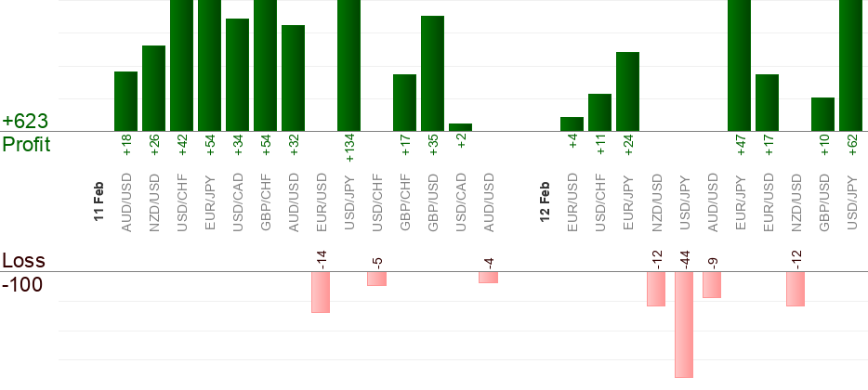This screenshot has width=868, height=390.
Task: Click the green +134 USD/JPY profit bar
Action: [x=349, y=65]
